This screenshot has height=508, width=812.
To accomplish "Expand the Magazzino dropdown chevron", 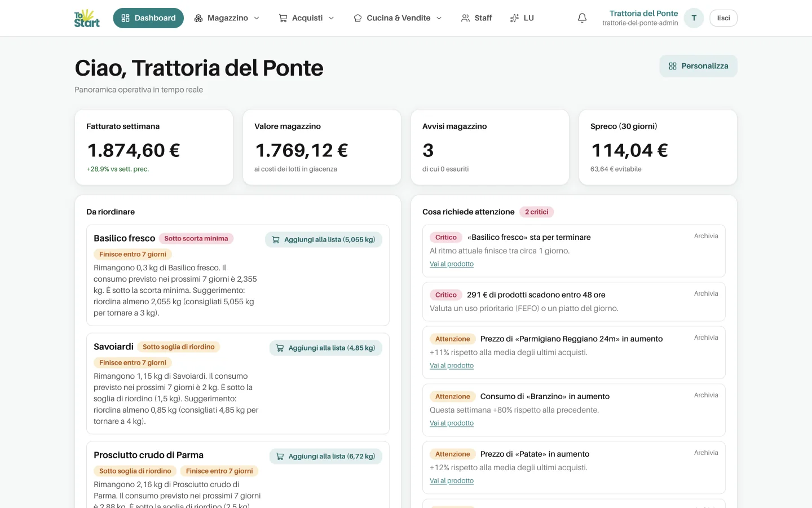I will (x=257, y=18).
